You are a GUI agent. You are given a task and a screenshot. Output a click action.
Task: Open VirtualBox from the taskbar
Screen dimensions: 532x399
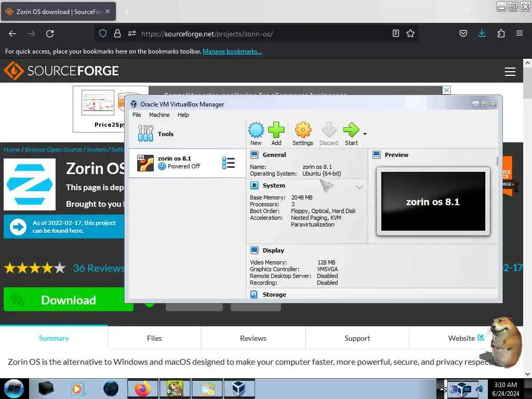239,389
